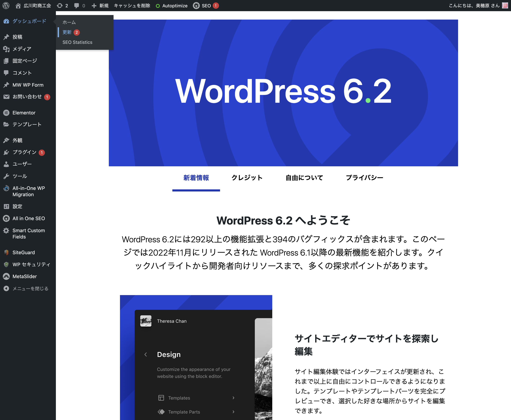This screenshot has width=511, height=420.
Task: Open 設定 settings menu
Action: point(28,206)
